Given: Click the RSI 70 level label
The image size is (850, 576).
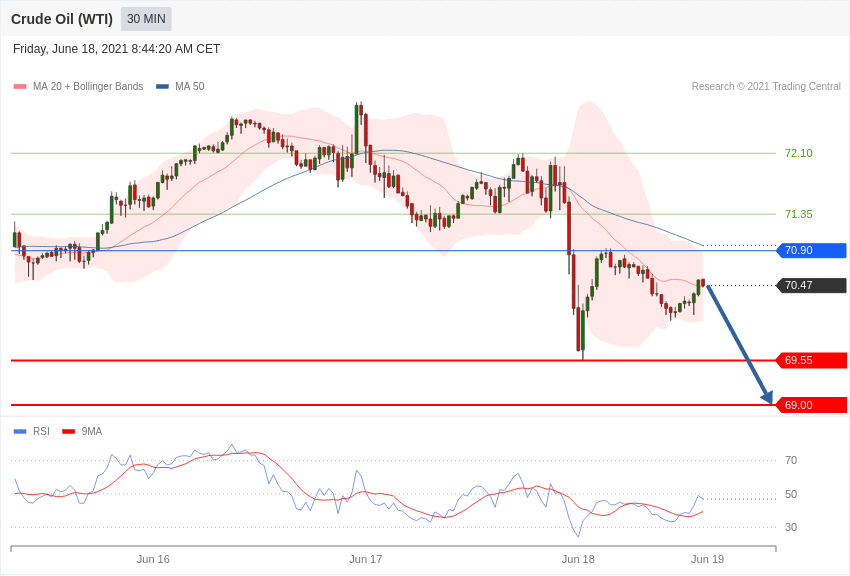Looking at the screenshot, I should (x=791, y=461).
